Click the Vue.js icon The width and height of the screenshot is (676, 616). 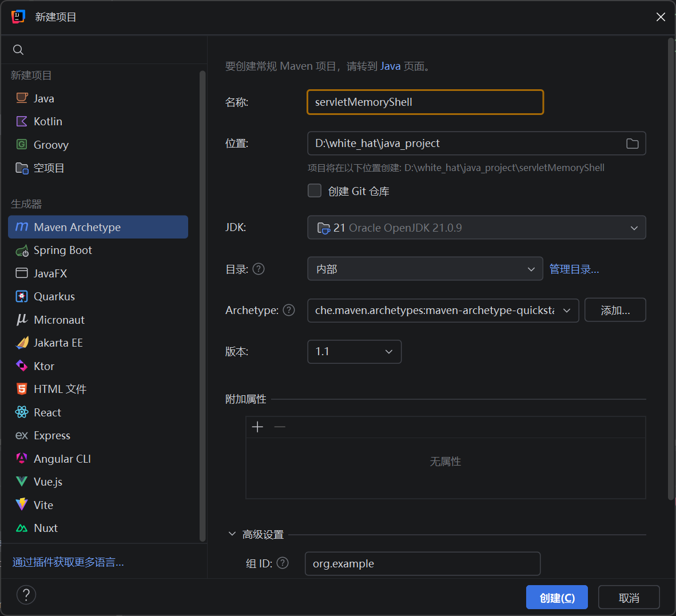click(22, 482)
